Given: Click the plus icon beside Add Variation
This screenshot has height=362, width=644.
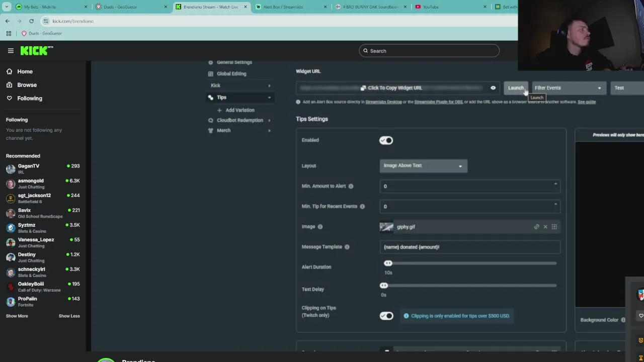Looking at the screenshot, I should tap(219, 110).
